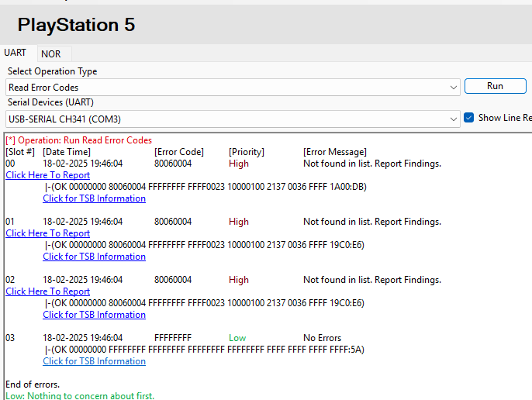Open the USB-SERIAL CH341 (COM3) device dropdown
532x400 pixels.
point(233,119)
